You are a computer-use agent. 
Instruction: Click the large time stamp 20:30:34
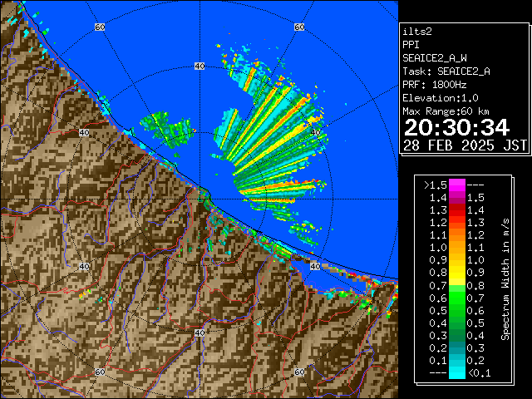456,127
